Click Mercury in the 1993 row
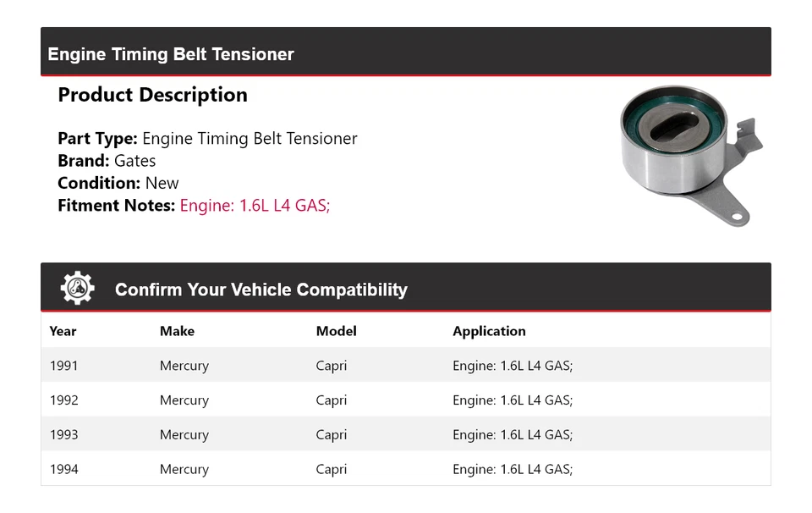812x513 pixels. (184, 435)
